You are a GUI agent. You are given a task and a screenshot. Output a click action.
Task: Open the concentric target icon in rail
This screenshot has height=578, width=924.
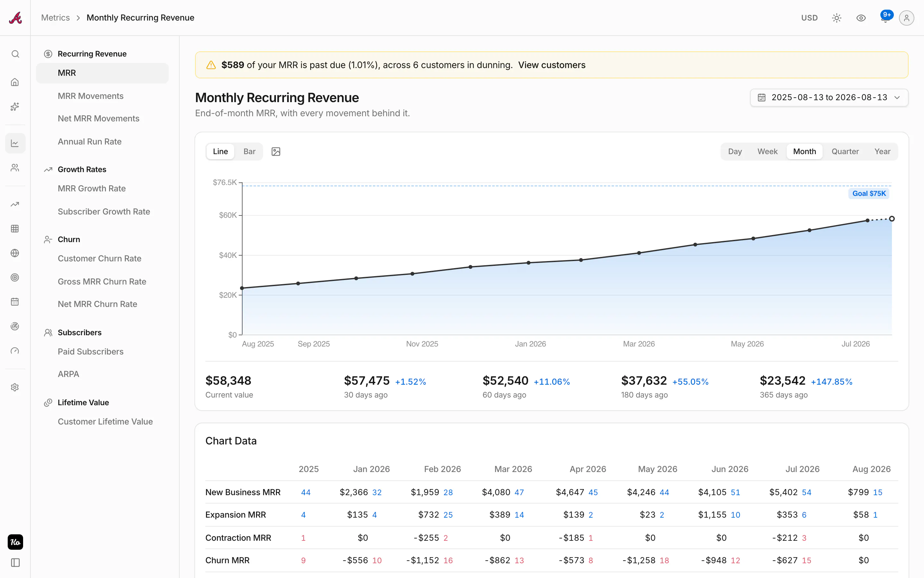[15, 277]
